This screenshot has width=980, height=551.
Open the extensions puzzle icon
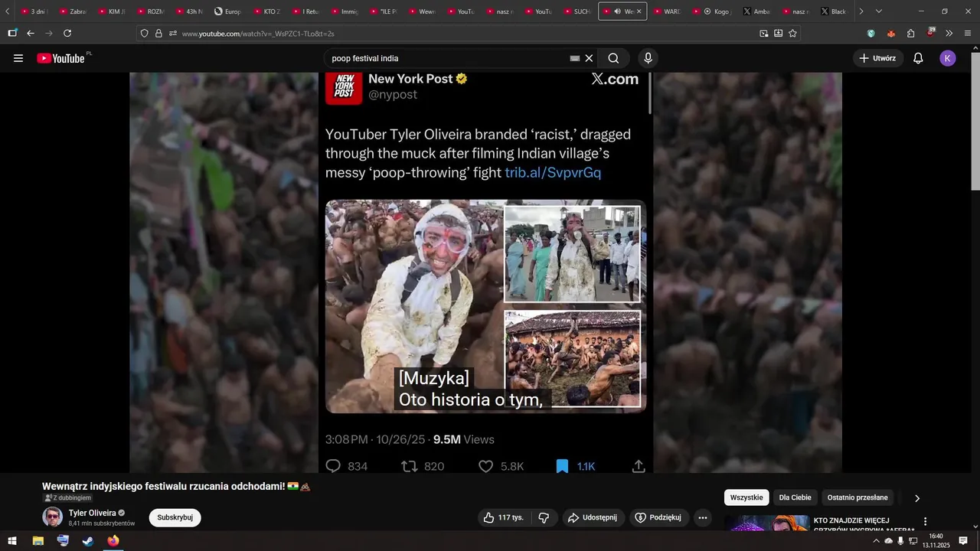[x=910, y=33]
